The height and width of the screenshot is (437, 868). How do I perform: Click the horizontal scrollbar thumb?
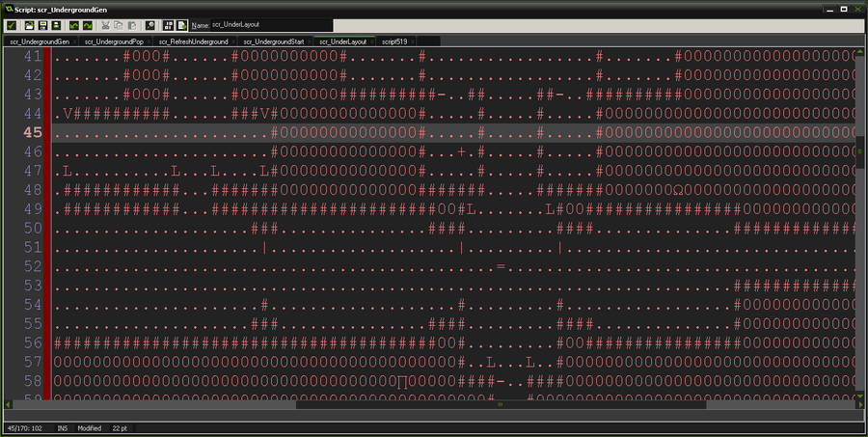[x=501, y=405]
